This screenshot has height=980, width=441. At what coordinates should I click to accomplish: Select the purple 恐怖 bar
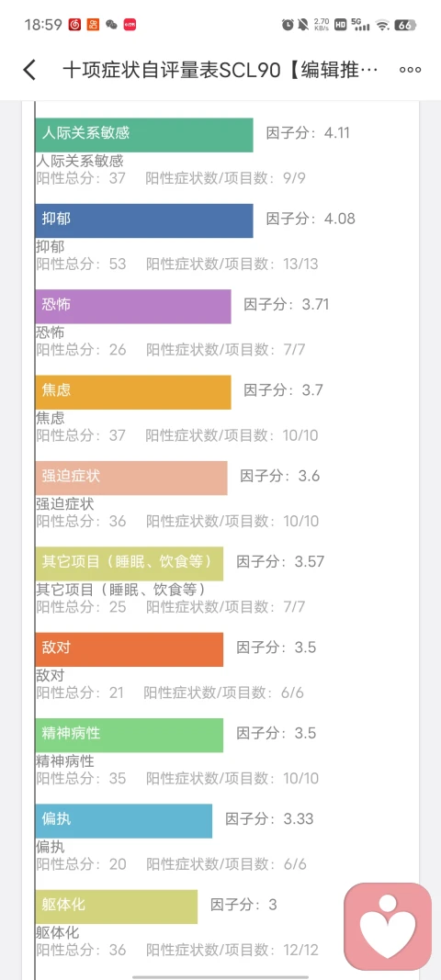(133, 306)
